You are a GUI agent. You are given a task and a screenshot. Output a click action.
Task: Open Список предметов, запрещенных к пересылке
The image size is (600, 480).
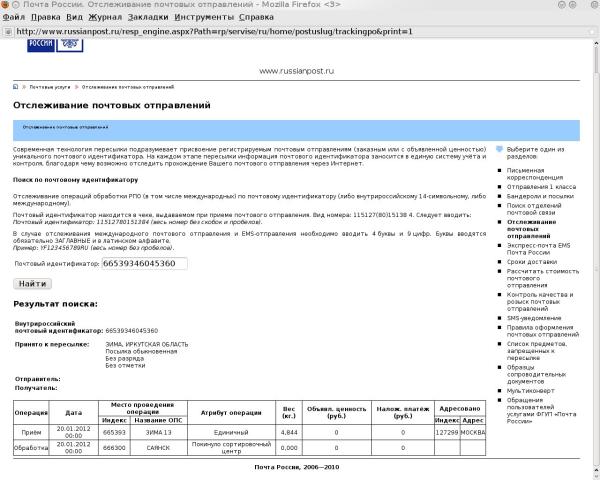click(x=536, y=351)
